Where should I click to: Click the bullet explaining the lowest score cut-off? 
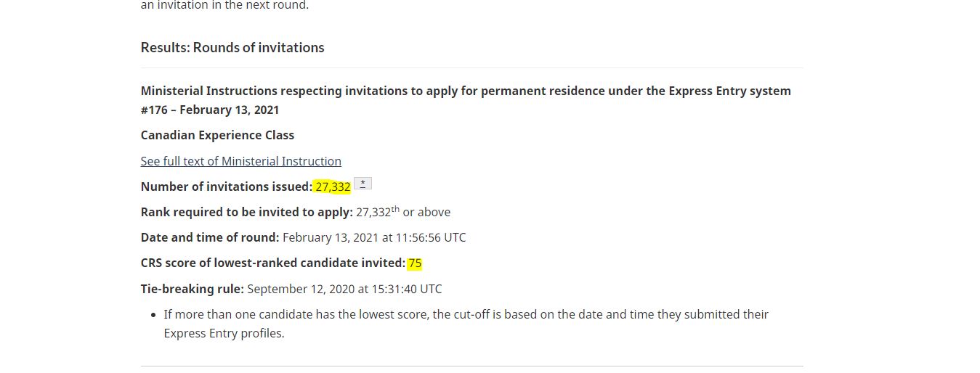coord(466,324)
